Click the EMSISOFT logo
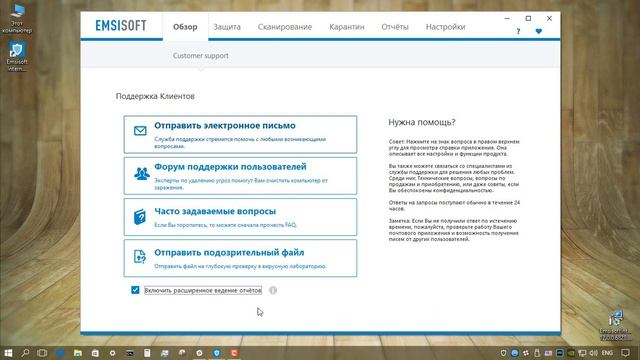This screenshot has width=640, height=360. coord(121,26)
